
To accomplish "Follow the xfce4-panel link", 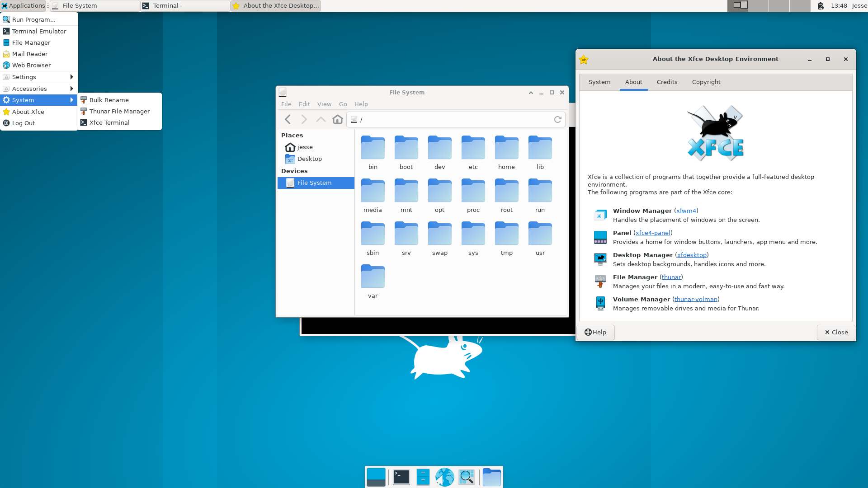I will (x=653, y=233).
